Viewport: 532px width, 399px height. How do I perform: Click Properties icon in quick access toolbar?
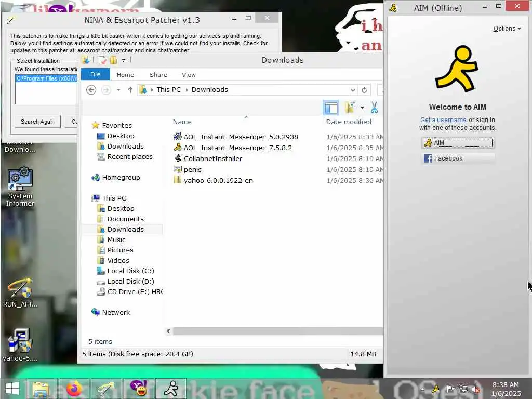coord(102,60)
